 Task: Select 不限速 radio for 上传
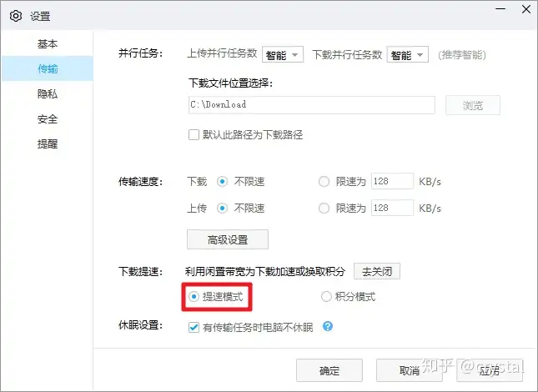coord(223,208)
